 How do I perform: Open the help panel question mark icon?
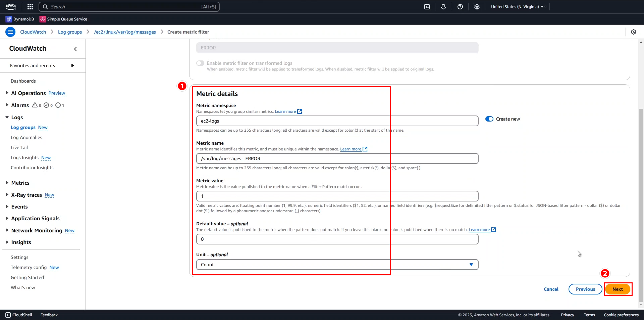click(x=460, y=7)
